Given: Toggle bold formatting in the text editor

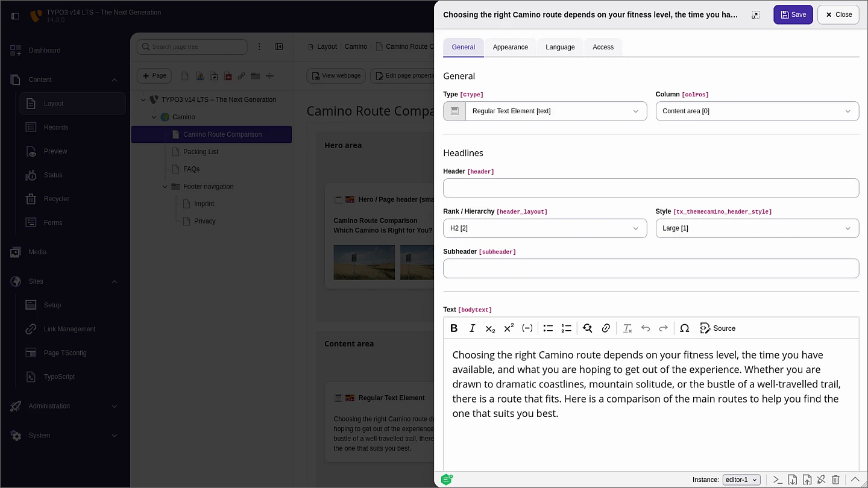Looking at the screenshot, I should click(x=454, y=328).
